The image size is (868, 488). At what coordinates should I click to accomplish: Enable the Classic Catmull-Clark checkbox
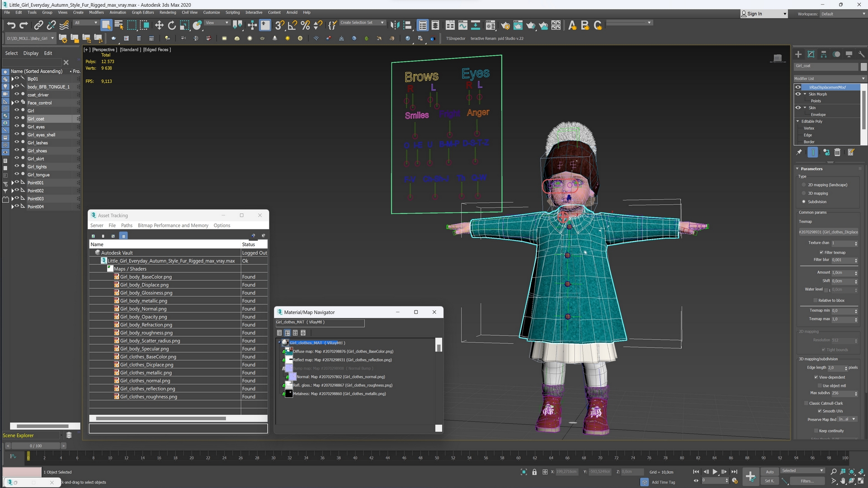(806, 404)
